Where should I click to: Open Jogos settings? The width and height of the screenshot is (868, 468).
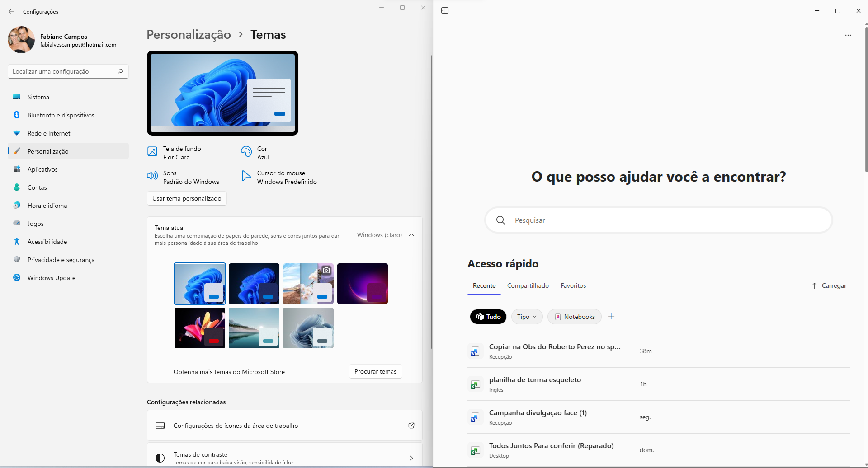(x=68, y=224)
